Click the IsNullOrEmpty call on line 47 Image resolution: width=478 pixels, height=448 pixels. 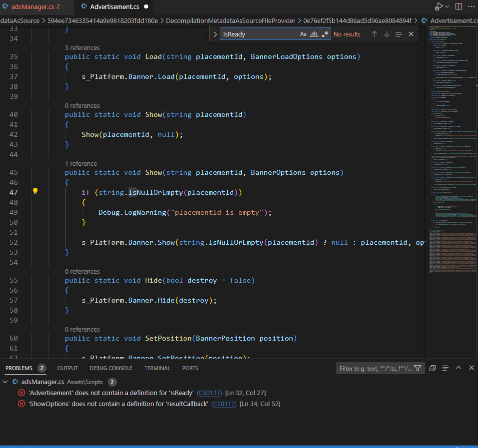[x=155, y=192]
